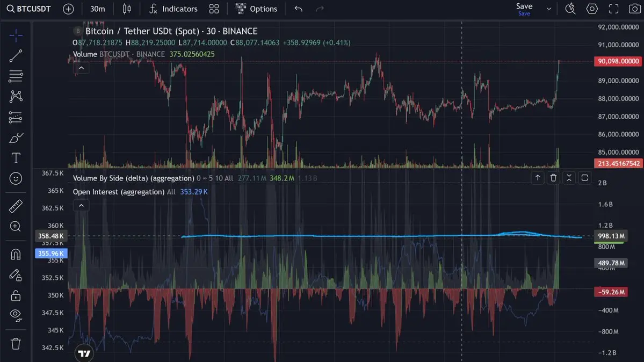This screenshot has width=644, height=362.
Task: Click the Save layout button
Action: 524,9
